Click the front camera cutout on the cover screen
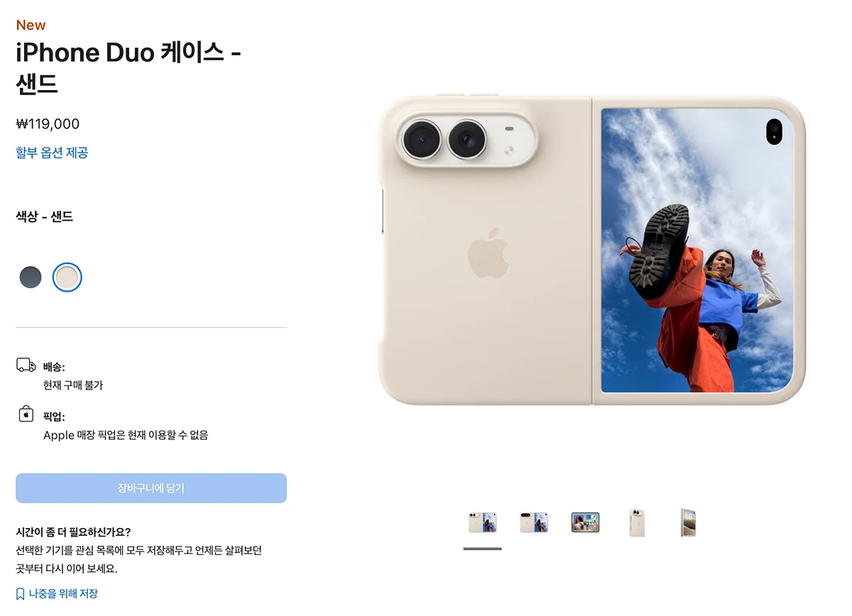 [x=774, y=132]
